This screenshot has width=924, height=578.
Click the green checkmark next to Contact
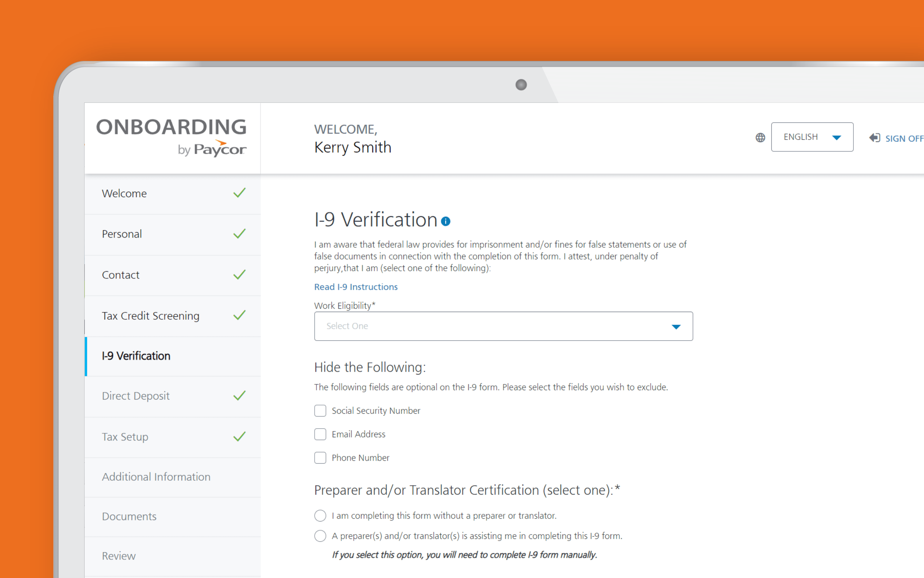point(239,275)
